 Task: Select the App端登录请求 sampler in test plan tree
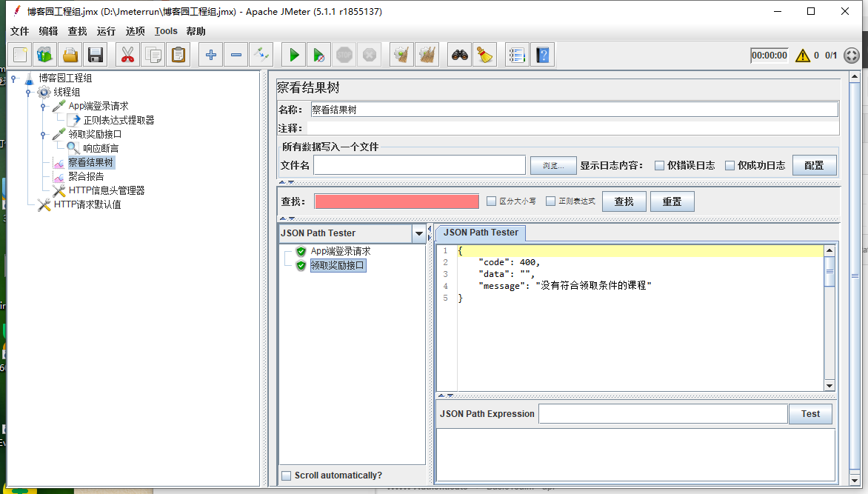98,106
